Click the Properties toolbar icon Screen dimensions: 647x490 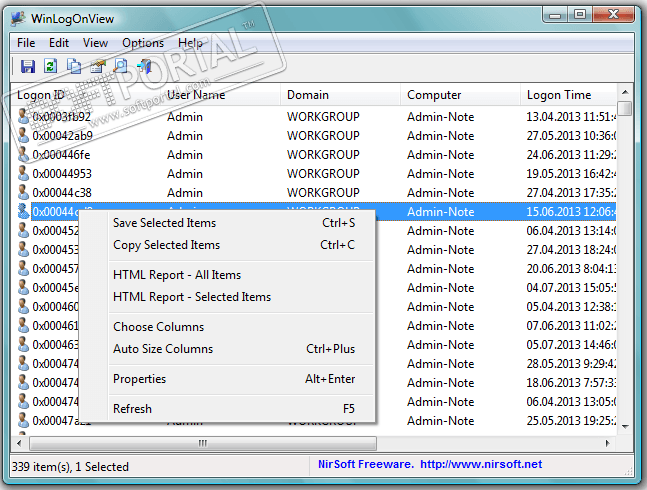pos(98,66)
